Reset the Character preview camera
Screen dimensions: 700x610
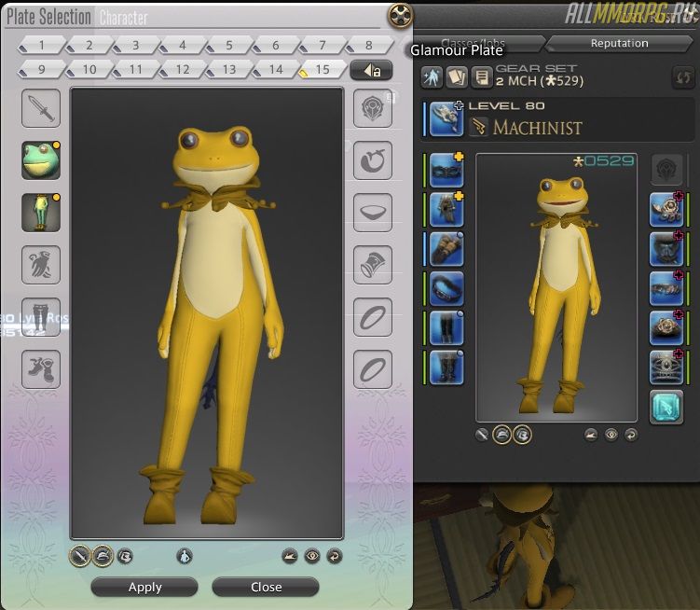point(631,435)
